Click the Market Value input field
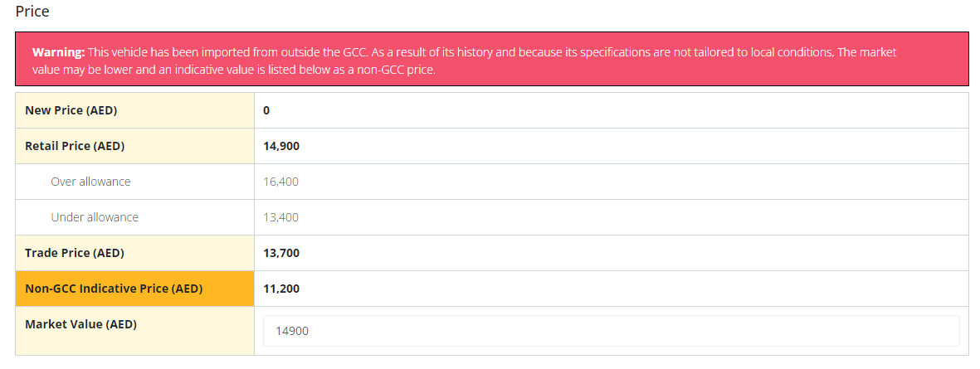980x369 pixels. click(611, 331)
